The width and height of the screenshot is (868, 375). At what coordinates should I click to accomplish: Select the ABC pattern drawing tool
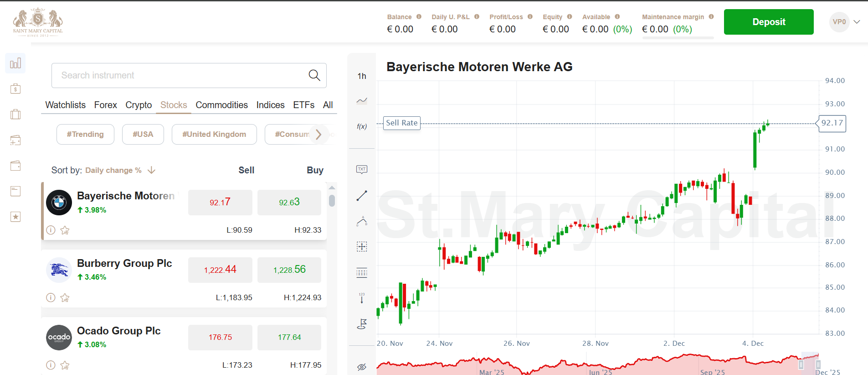(x=362, y=221)
